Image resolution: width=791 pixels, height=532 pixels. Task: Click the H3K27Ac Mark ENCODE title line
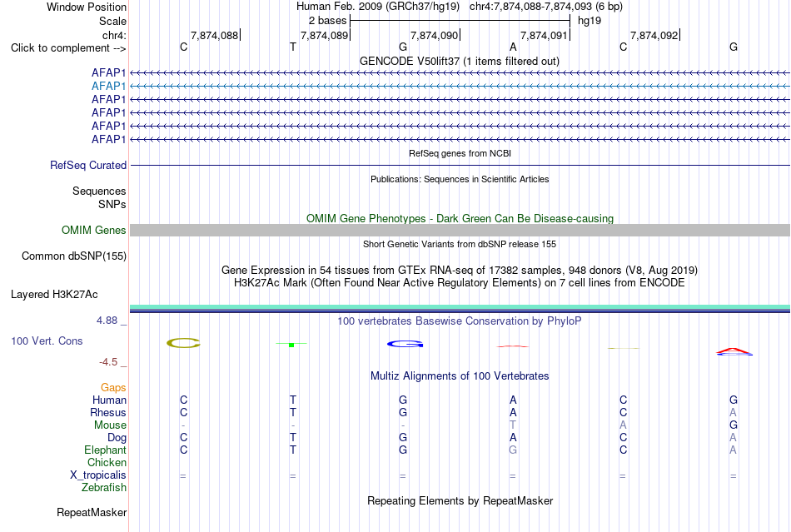point(460,283)
